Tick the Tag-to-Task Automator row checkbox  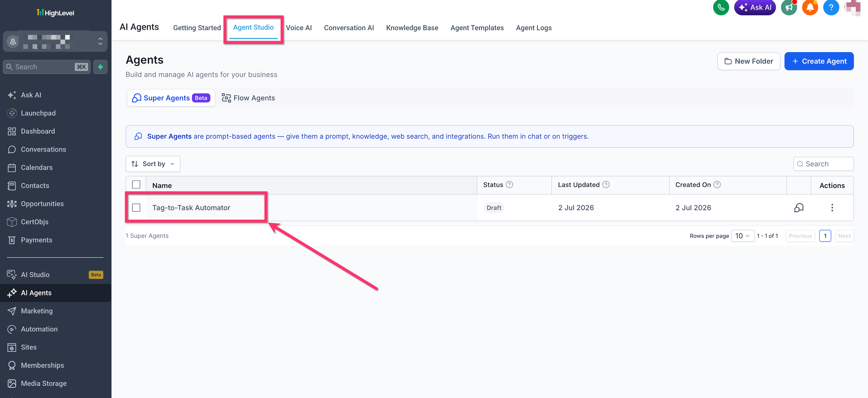coord(136,207)
